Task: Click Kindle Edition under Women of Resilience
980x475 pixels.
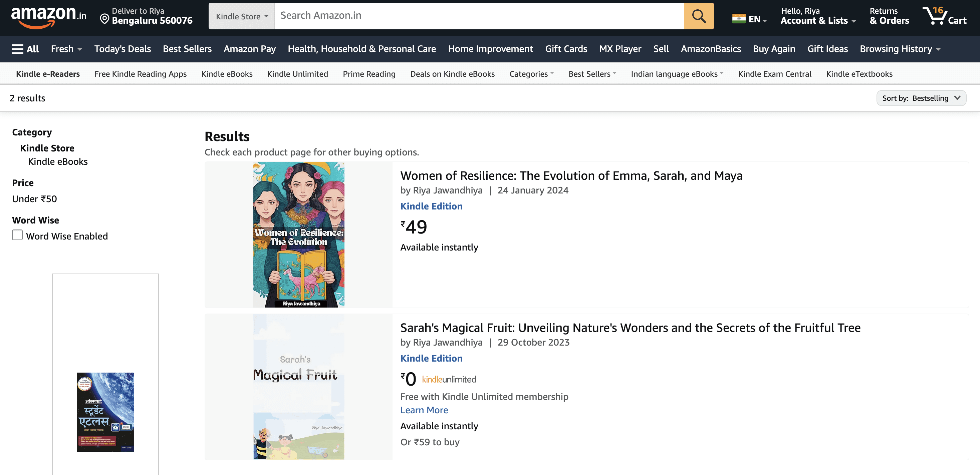Action: point(431,206)
